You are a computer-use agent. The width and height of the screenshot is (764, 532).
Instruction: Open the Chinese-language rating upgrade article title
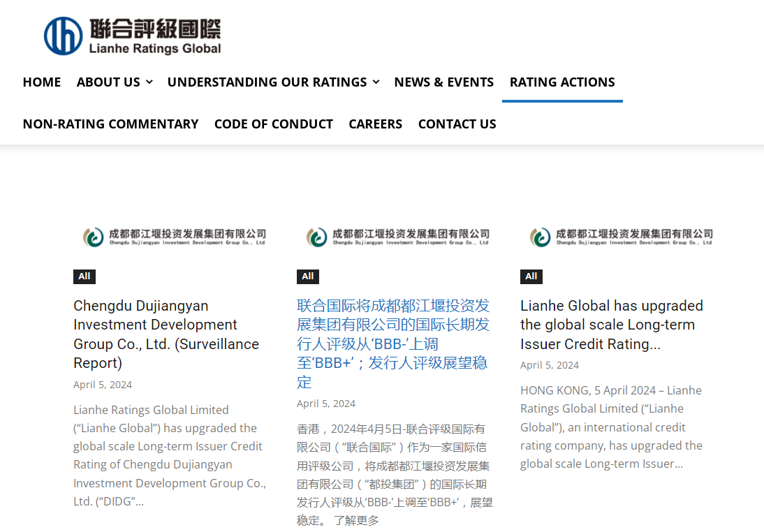[x=392, y=343]
